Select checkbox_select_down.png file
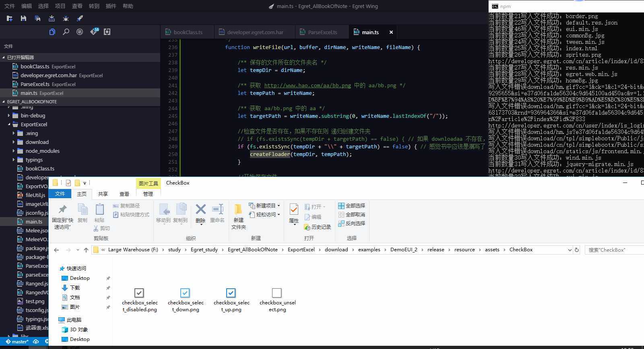 pyautogui.click(x=186, y=300)
